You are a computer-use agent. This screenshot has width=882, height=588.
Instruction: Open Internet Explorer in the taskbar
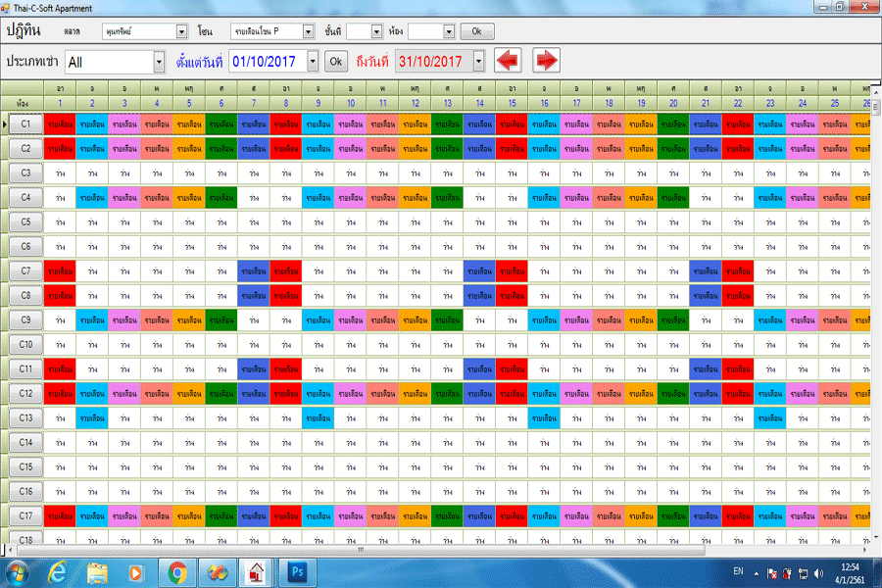(x=58, y=570)
